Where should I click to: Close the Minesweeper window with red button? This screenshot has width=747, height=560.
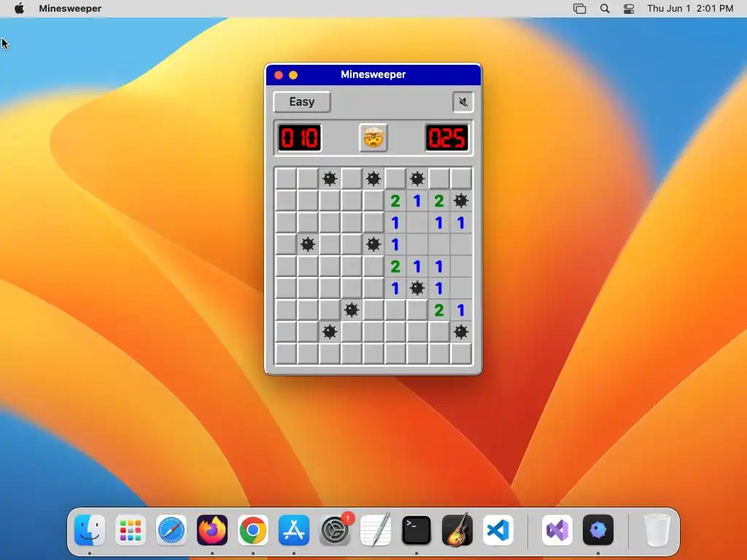click(x=279, y=75)
